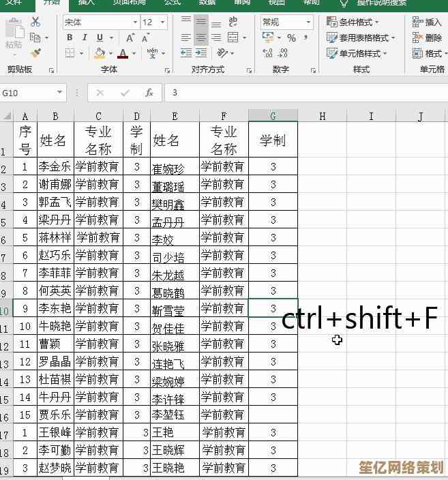Select column H header
Screen dimensions: 448x480
pyautogui.click(x=322, y=116)
